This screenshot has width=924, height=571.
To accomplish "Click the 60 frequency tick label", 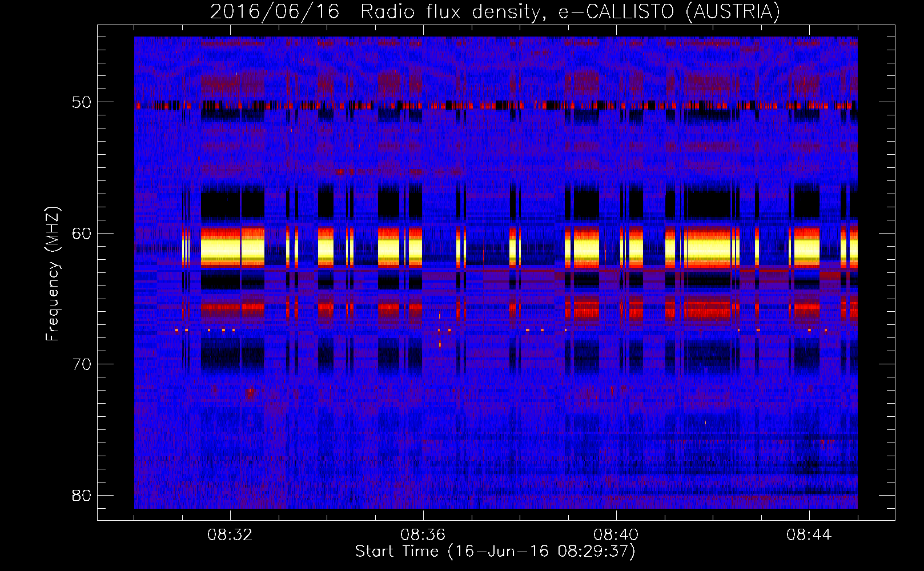I will [82, 234].
